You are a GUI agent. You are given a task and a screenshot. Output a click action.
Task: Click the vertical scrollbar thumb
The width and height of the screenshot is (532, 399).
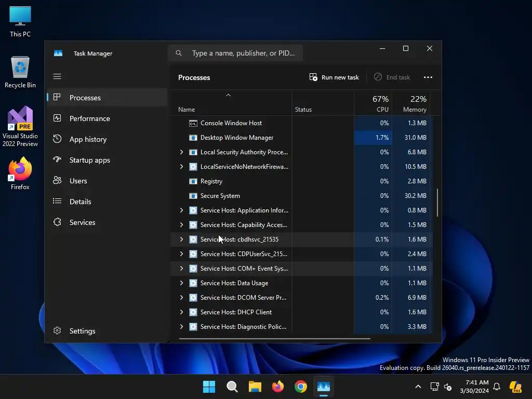pos(437,203)
